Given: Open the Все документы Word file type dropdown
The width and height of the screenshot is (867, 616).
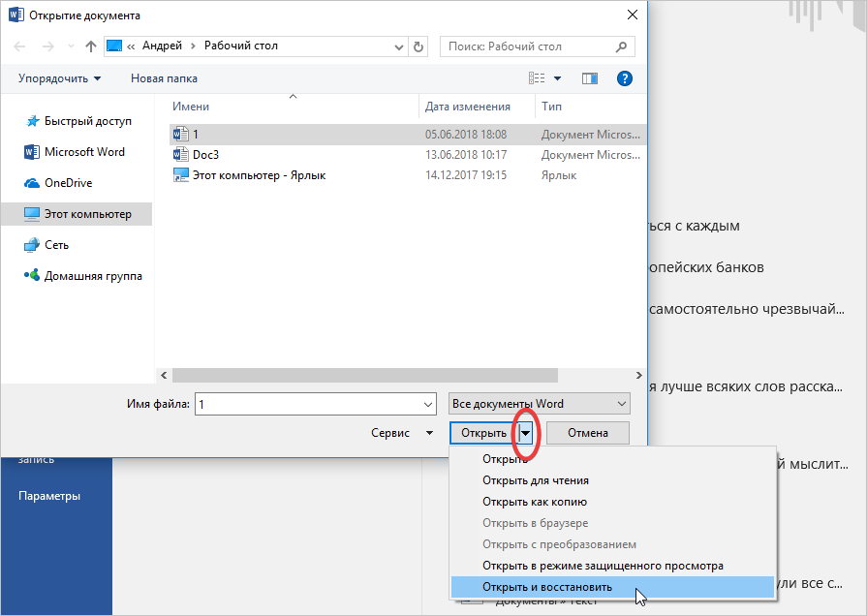Looking at the screenshot, I should [x=539, y=404].
